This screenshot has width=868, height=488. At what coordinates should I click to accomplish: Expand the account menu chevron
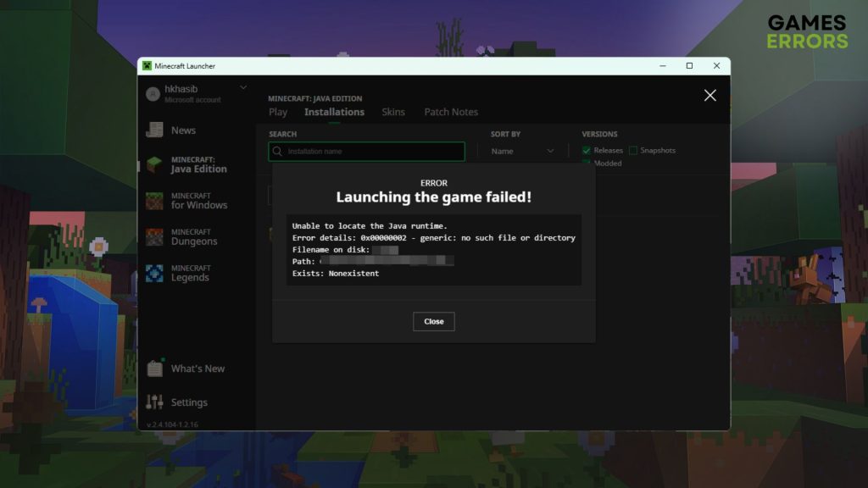[x=243, y=88]
